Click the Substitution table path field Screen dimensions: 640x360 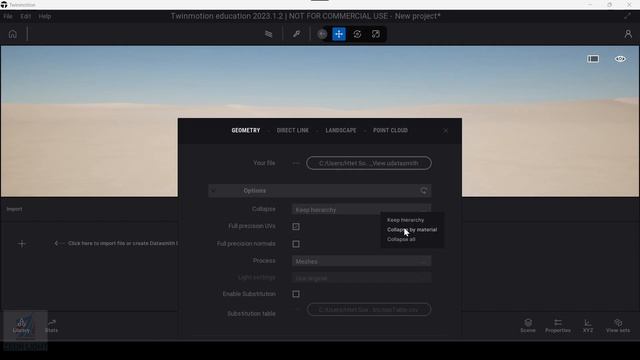coord(369,309)
